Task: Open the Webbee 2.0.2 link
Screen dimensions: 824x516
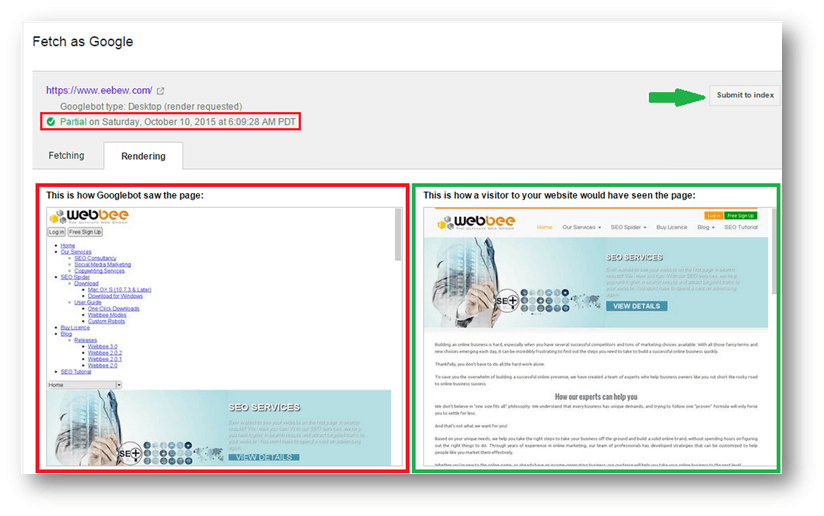Action: point(105,353)
